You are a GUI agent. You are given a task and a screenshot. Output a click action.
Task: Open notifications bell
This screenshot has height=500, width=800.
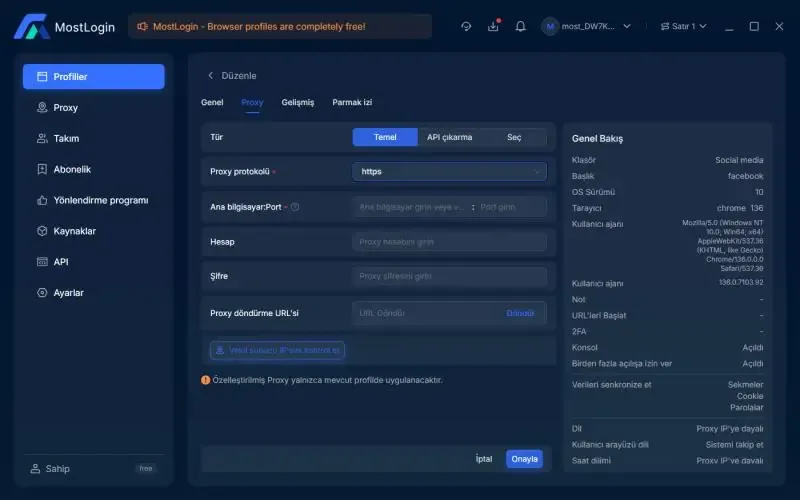[520, 26]
